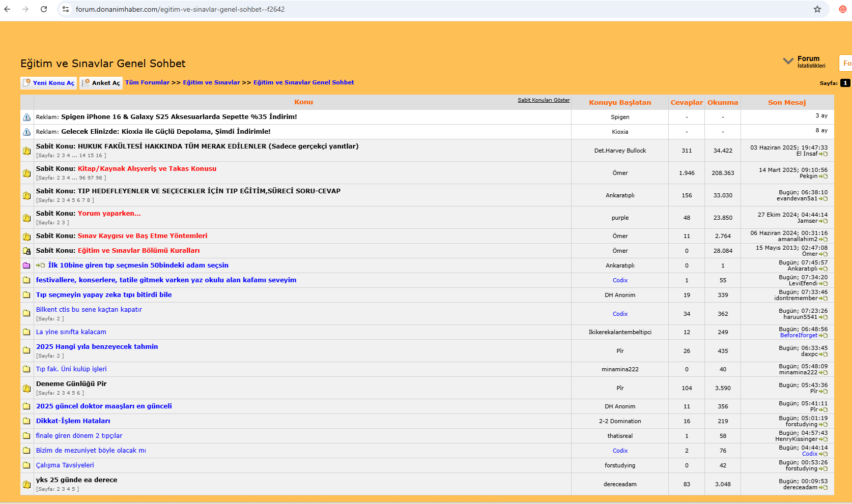Open Bizim de mezuniyet böyle olacak mı
This screenshot has width=852, height=504.
pyautogui.click(x=91, y=450)
